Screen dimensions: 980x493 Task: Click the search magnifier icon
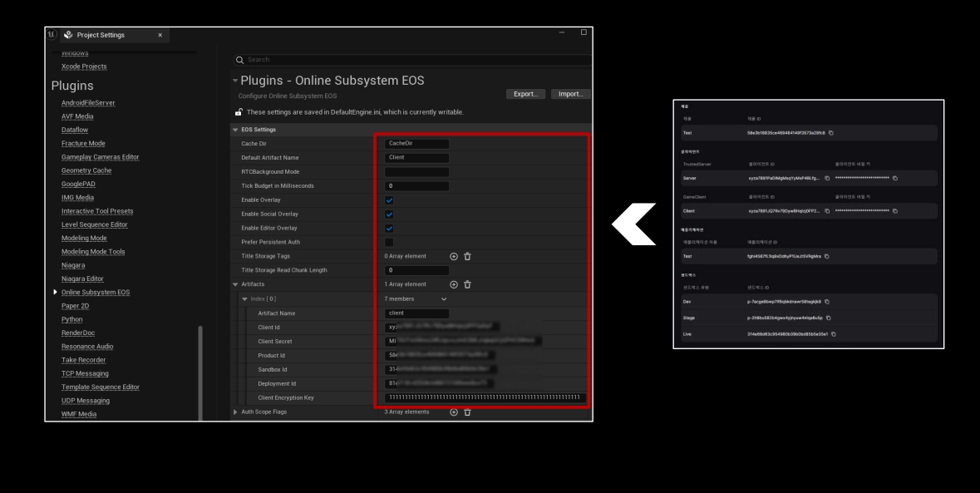(239, 60)
